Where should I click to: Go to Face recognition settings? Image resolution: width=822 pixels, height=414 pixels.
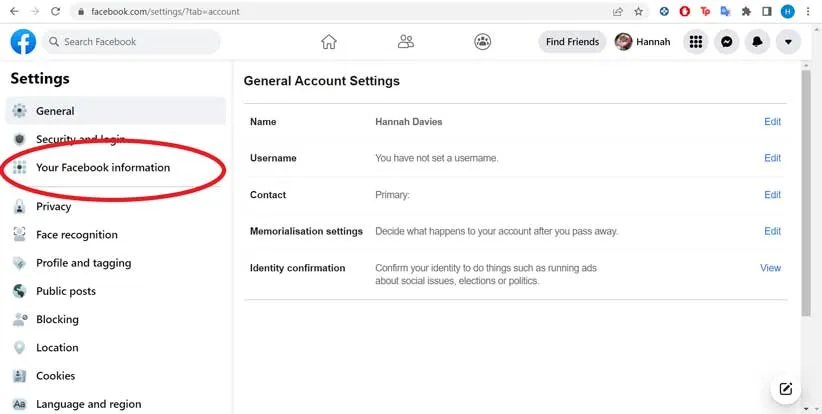coord(77,235)
